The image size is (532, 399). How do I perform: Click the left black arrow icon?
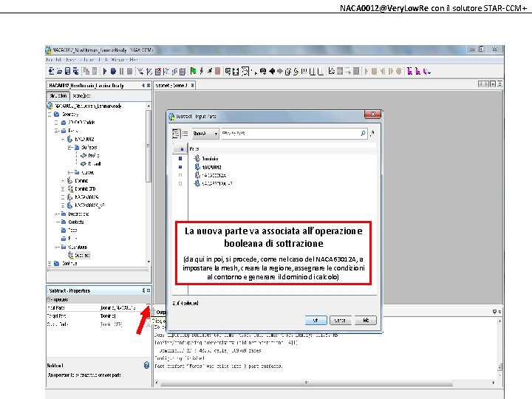271,71
